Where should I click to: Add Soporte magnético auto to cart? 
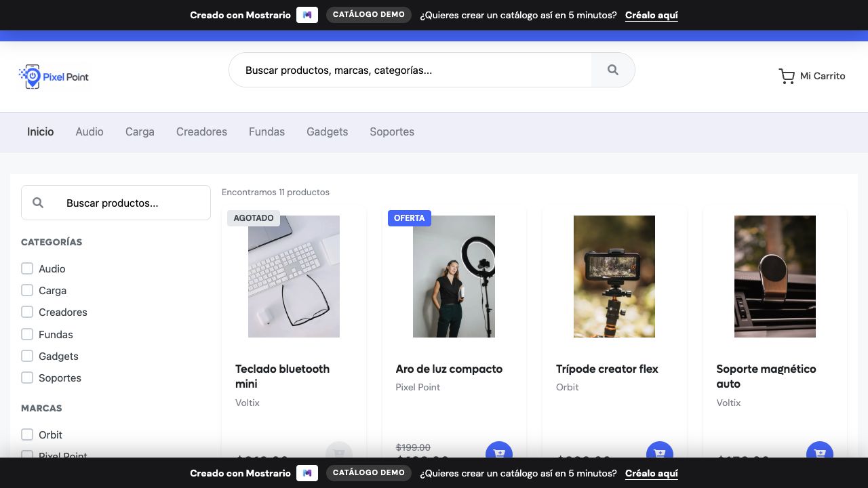coord(820,452)
